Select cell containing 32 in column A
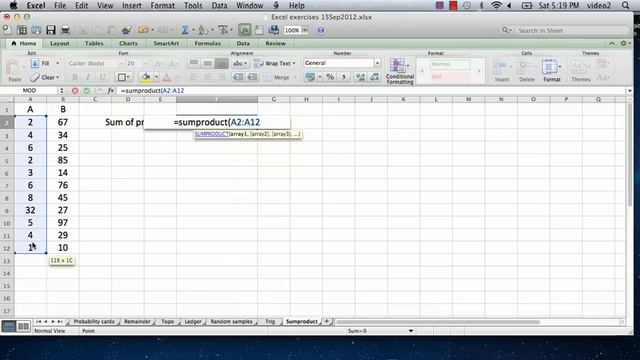640x360 pixels. 30,210
